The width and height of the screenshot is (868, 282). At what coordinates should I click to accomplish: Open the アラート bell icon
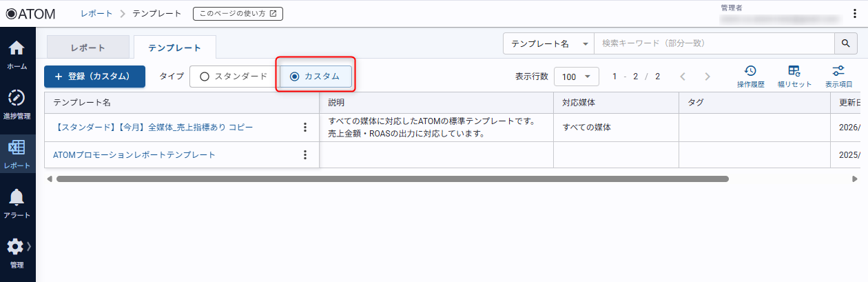pos(17,204)
